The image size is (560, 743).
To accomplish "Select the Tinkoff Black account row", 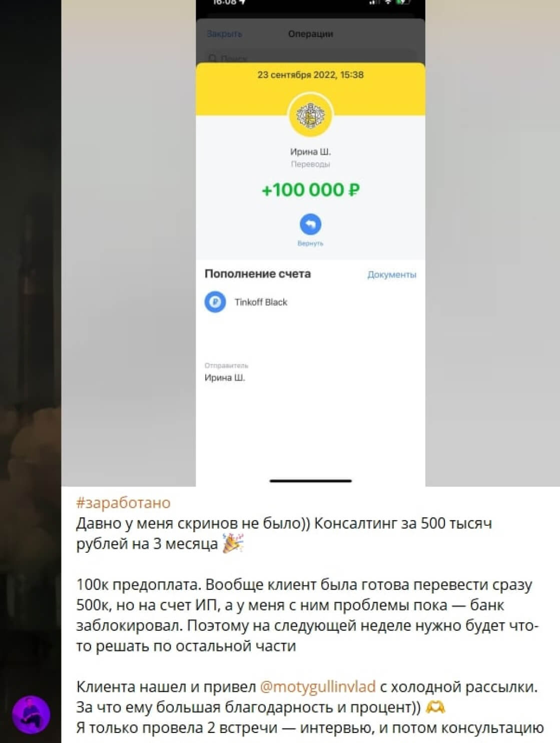I will (x=310, y=302).
